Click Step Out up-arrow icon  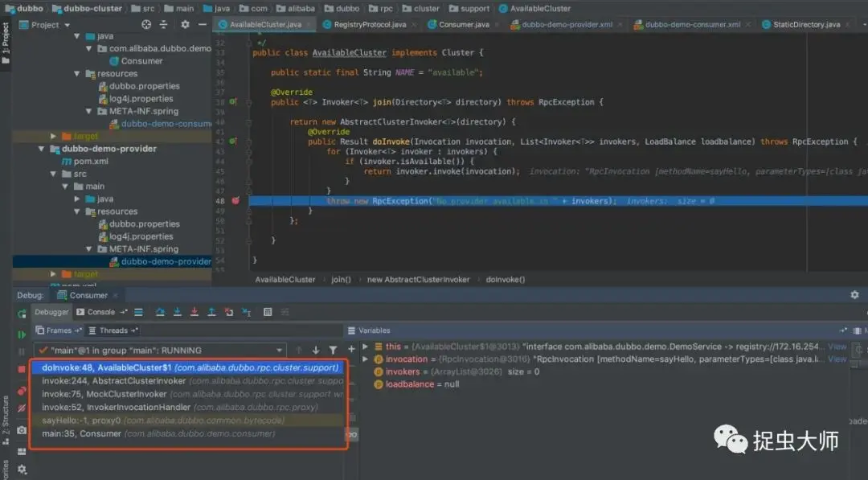click(211, 312)
